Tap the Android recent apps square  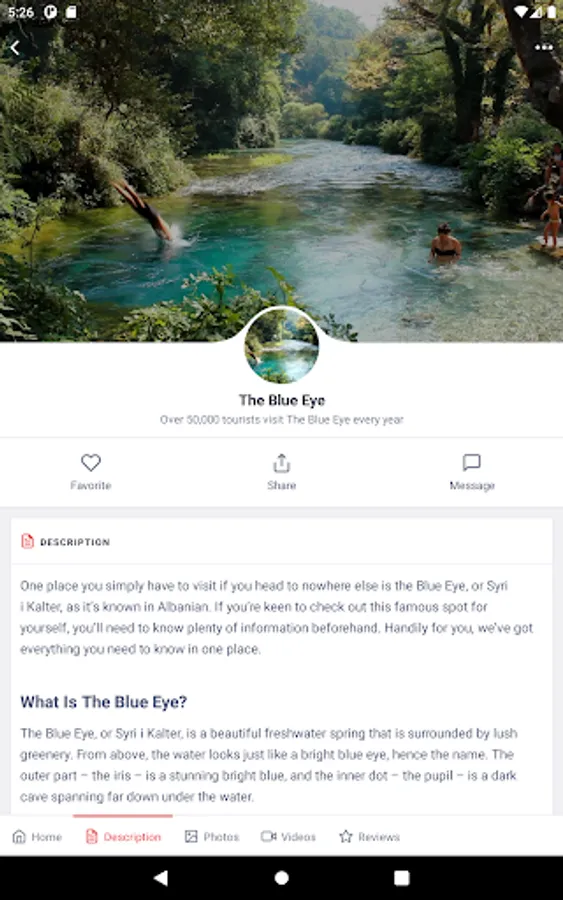[402, 878]
